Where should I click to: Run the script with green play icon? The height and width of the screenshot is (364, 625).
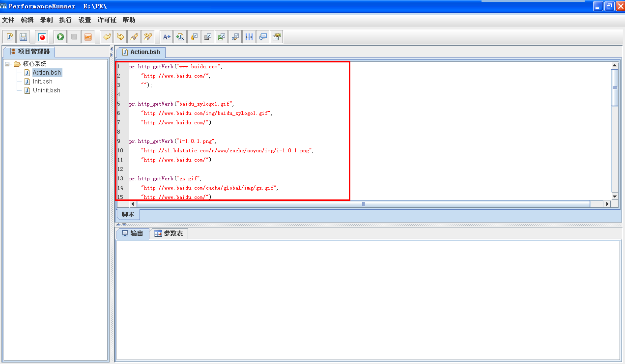(x=60, y=37)
